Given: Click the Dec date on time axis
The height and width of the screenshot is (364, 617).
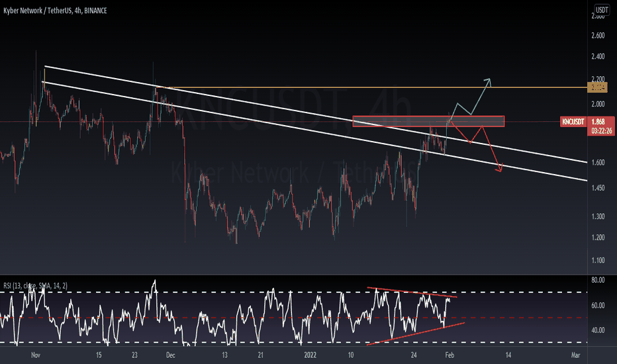Looking at the screenshot, I should 170,355.
